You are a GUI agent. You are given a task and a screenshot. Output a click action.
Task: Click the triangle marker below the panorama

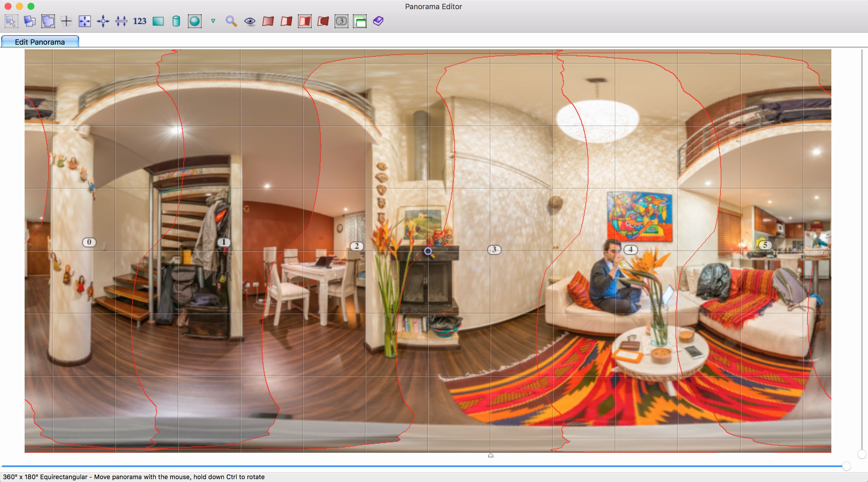point(491,455)
